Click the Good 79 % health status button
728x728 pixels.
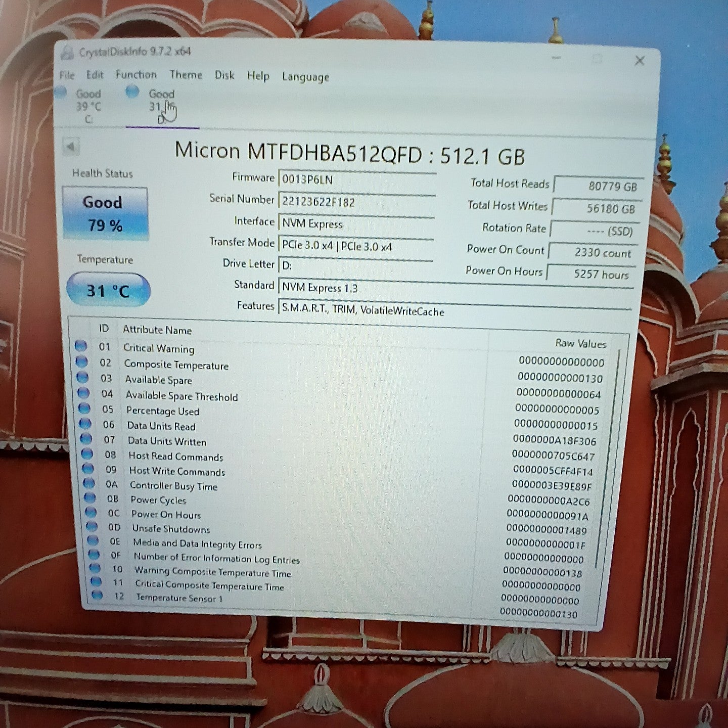[x=105, y=213]
